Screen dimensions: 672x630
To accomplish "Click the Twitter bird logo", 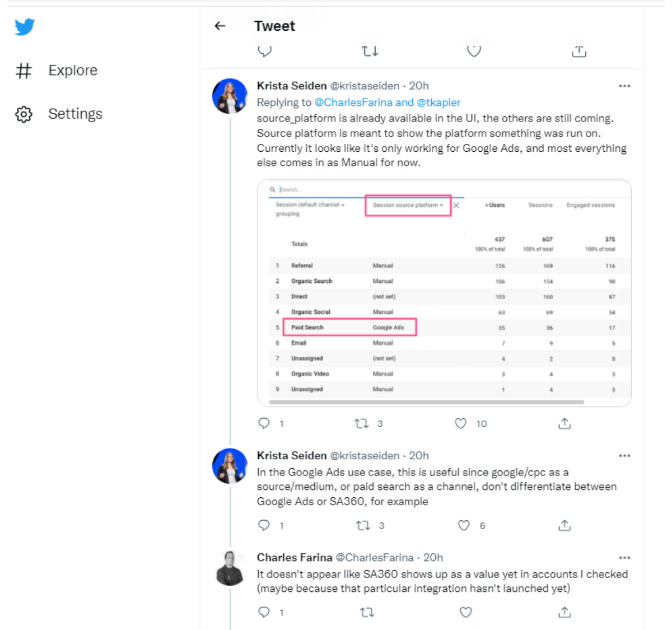I will click(25, 27).
